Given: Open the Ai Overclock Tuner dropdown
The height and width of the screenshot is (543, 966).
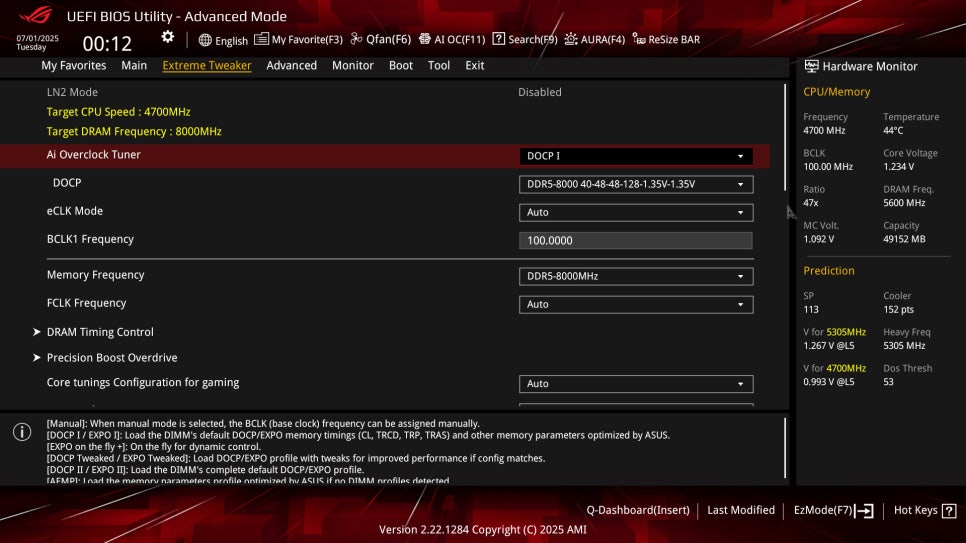Looking at the screenshot, I should 636,156.
